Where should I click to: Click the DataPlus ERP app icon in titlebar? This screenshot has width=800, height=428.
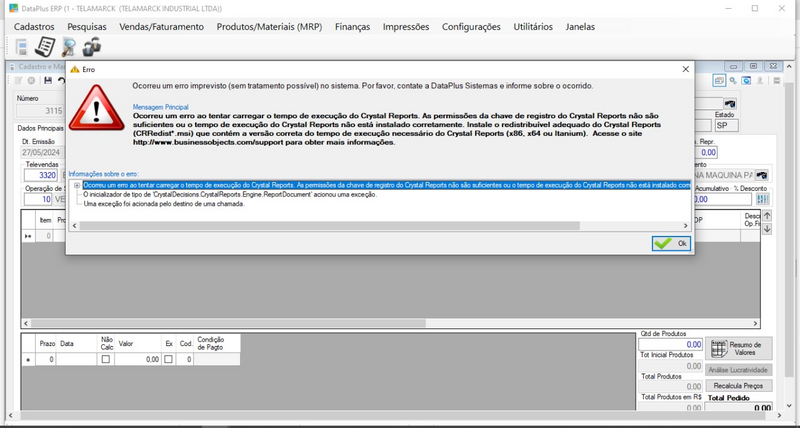coord(14,8)
